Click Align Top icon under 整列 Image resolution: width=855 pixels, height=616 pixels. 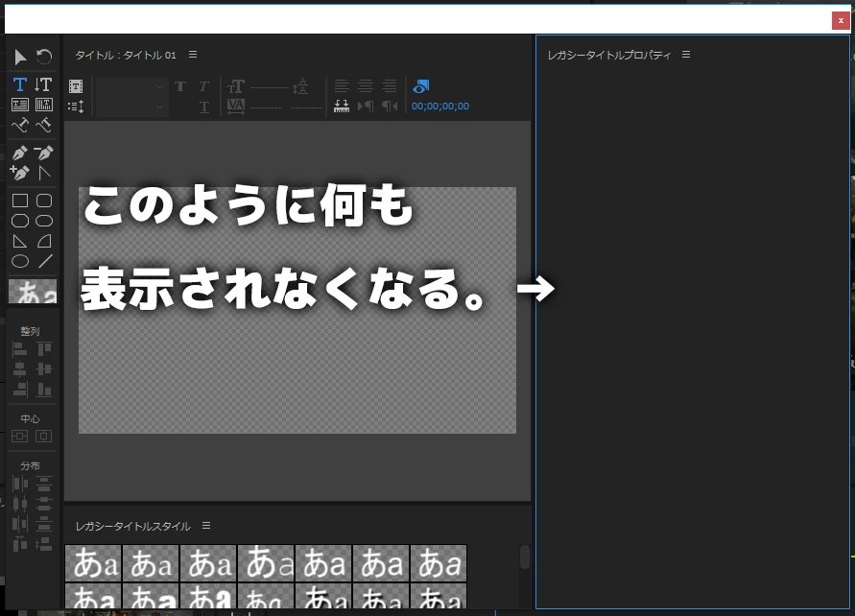43,349
